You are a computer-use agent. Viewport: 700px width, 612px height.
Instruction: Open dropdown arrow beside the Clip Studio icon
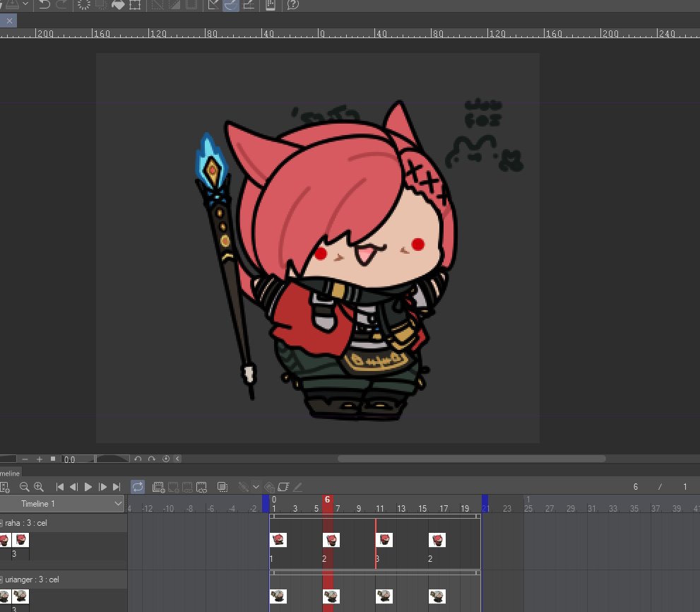click(25, 4)
